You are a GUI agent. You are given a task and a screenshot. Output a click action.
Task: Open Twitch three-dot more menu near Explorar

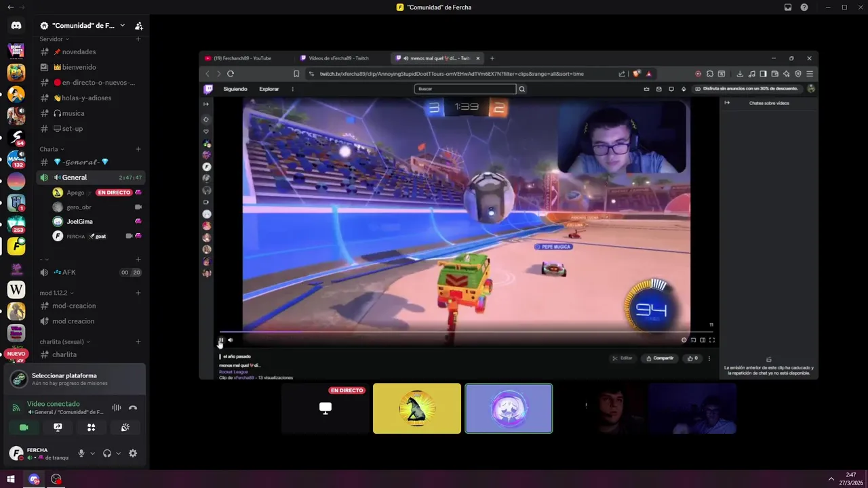(293, 89)
